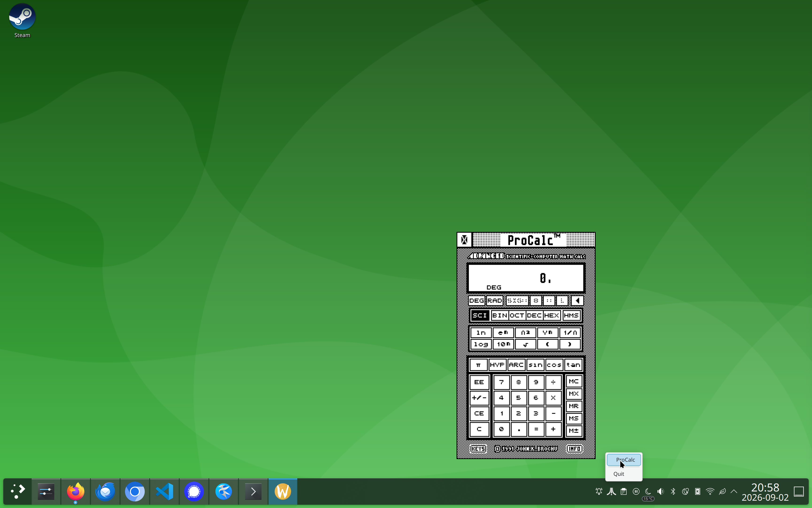Viewport: 812px width, 508px height.
Task: Open the volume control tray icon
Action: tap(660, 492)
